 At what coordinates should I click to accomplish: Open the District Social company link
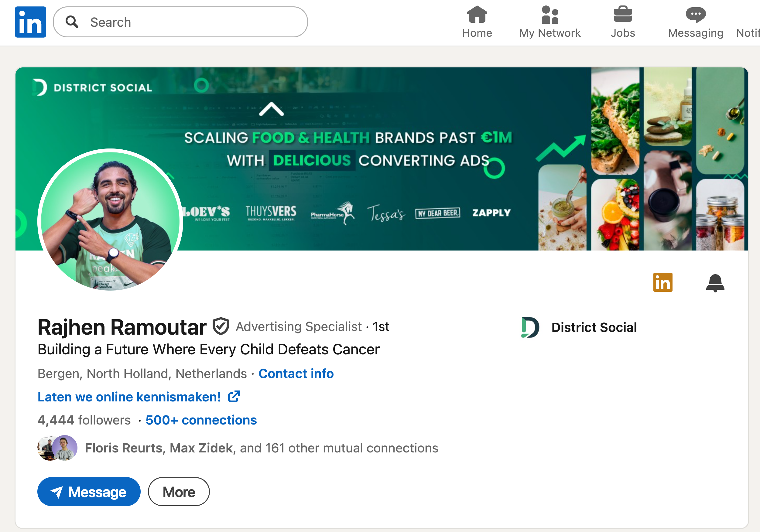click(x=594, y=327)
